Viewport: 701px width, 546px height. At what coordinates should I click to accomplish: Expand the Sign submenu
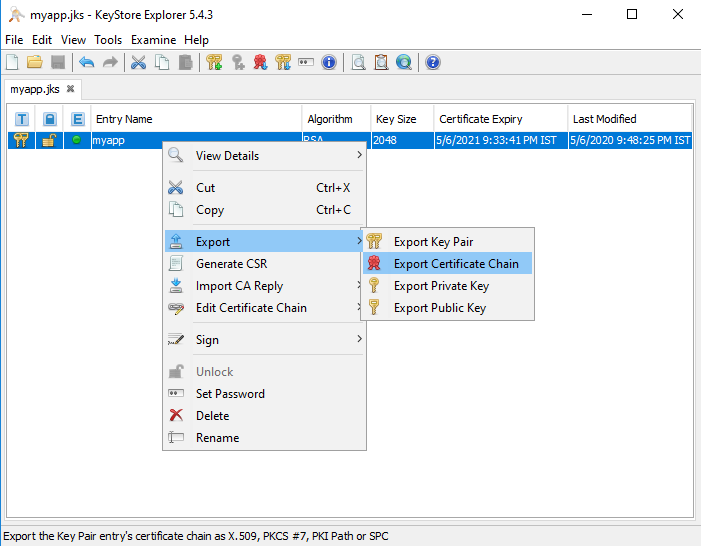point(265,339)
